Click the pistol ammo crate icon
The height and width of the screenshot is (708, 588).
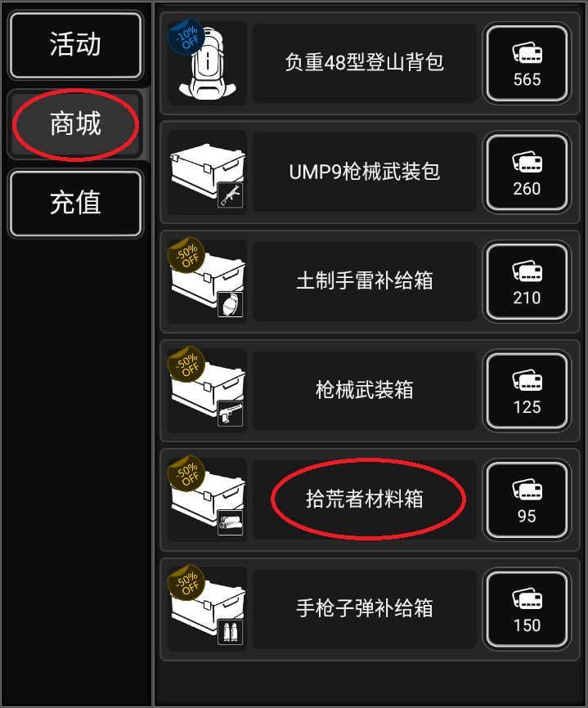click(x=207, y=610)
